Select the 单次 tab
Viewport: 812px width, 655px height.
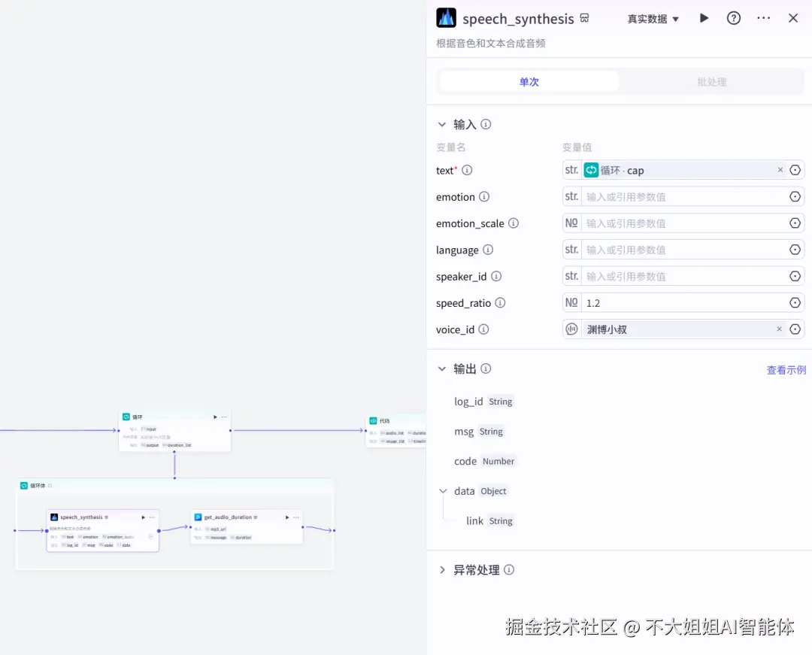(529, 80)
